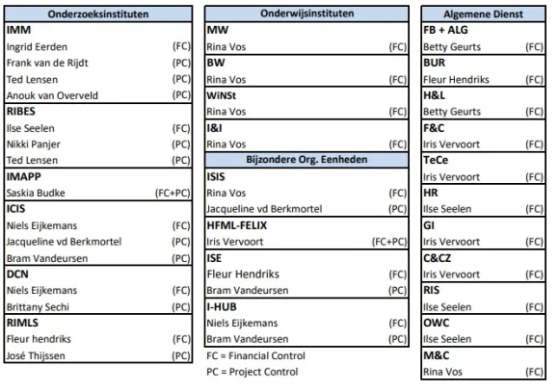The height and width of the screenshot is (392, 559).
Task: Select Jacqueline vd Berkmortel under ISIS
Action: [264, 209]
